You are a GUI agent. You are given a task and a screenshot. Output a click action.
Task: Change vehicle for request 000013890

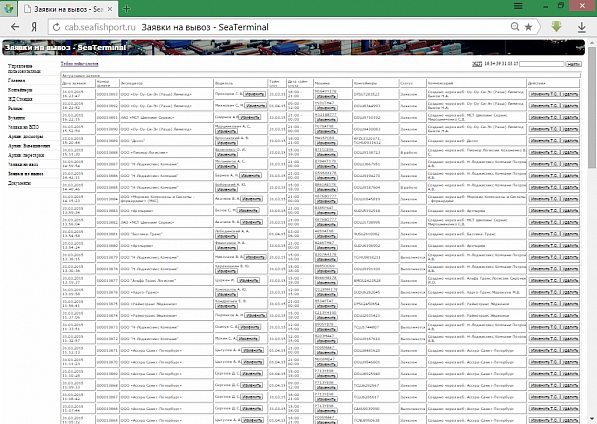(326, 131)
